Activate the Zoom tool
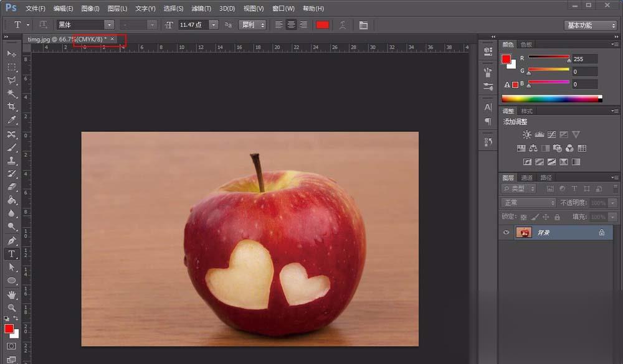Screen dimensions: 623x364 (x=11, y=307)
